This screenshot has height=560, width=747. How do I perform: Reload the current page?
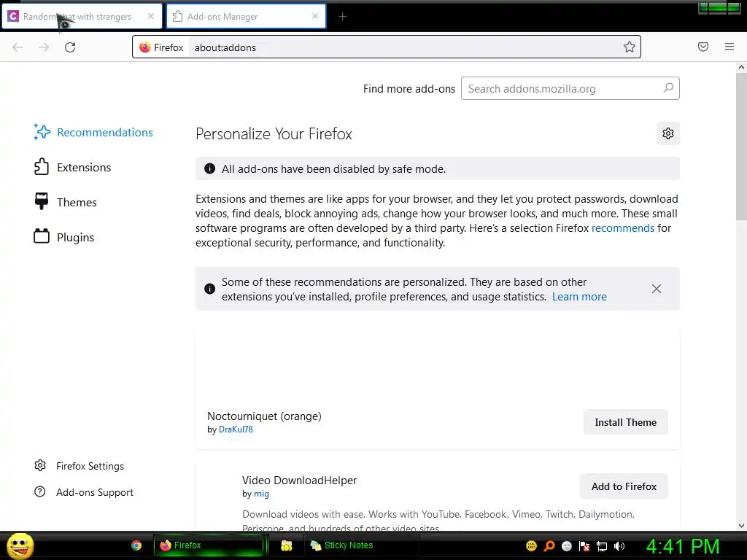pyautogui.click(x=70, y=47)
